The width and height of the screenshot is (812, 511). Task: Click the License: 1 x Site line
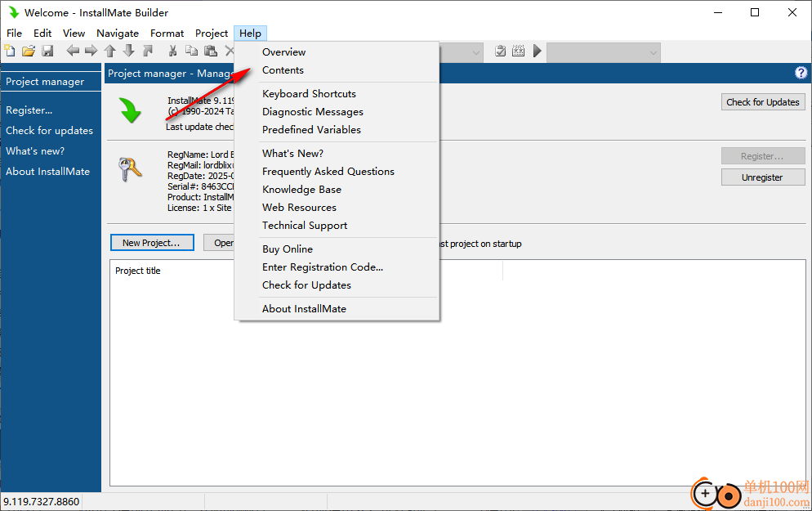click(199, 208)
